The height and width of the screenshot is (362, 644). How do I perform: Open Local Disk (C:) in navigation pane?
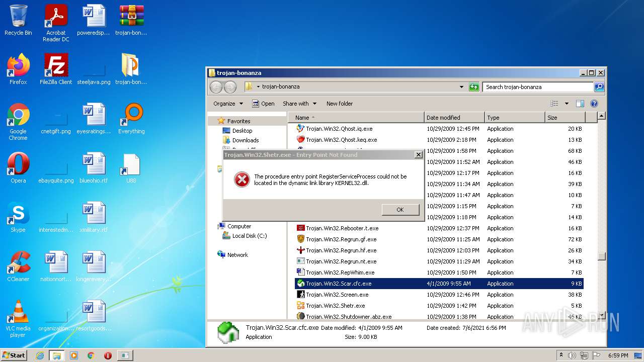point(245,236)
